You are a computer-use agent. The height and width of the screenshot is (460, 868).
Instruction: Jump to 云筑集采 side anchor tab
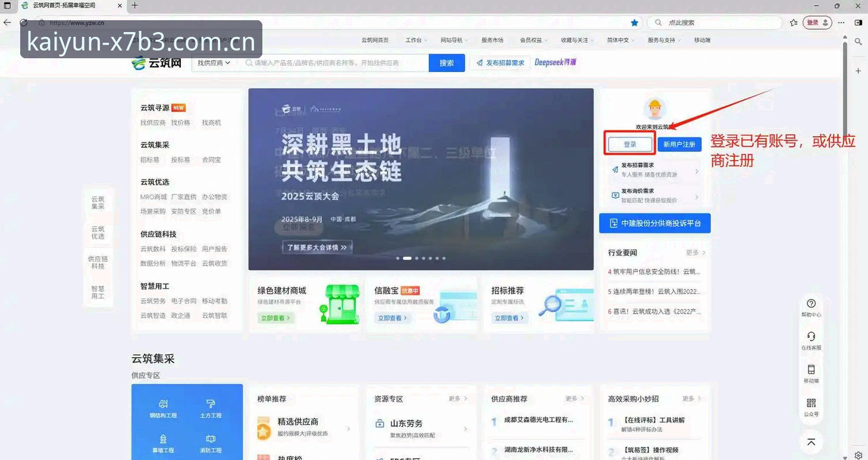[98, 203]
